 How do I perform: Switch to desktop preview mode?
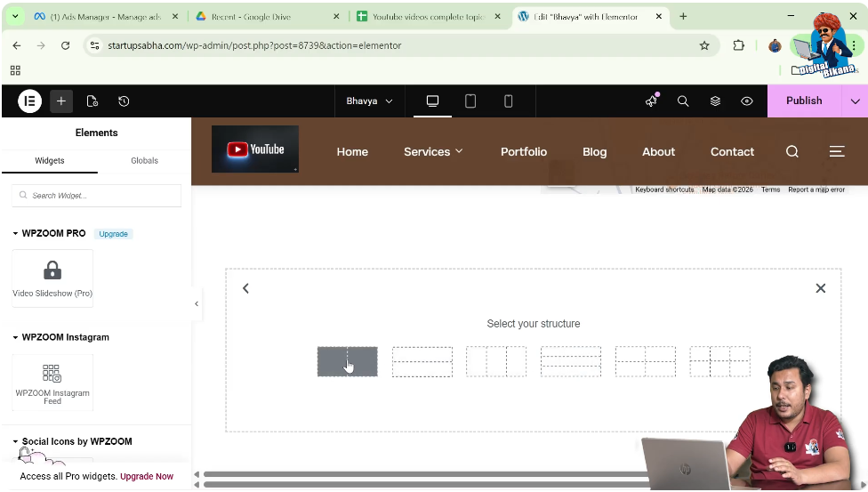[432, 101]
